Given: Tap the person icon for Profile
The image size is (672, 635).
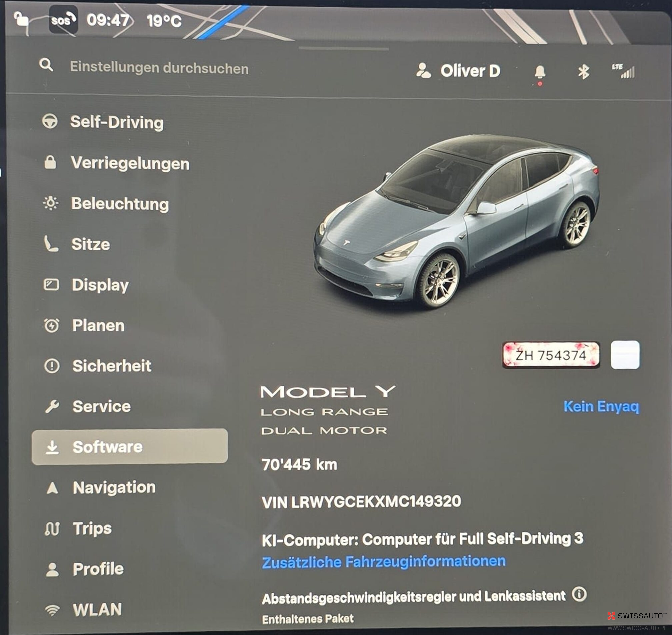Looking at the screenshot, I should [52, 569].
